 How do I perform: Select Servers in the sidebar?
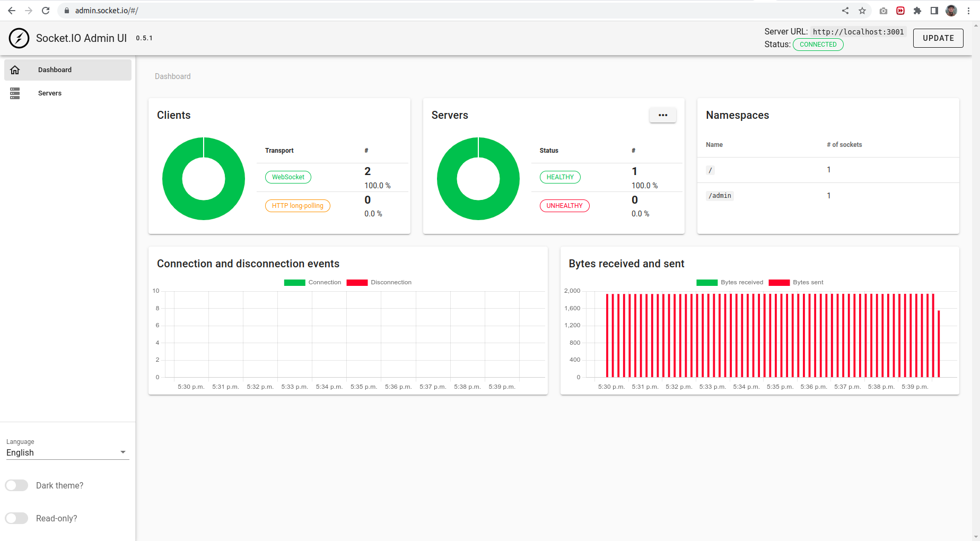68,93
